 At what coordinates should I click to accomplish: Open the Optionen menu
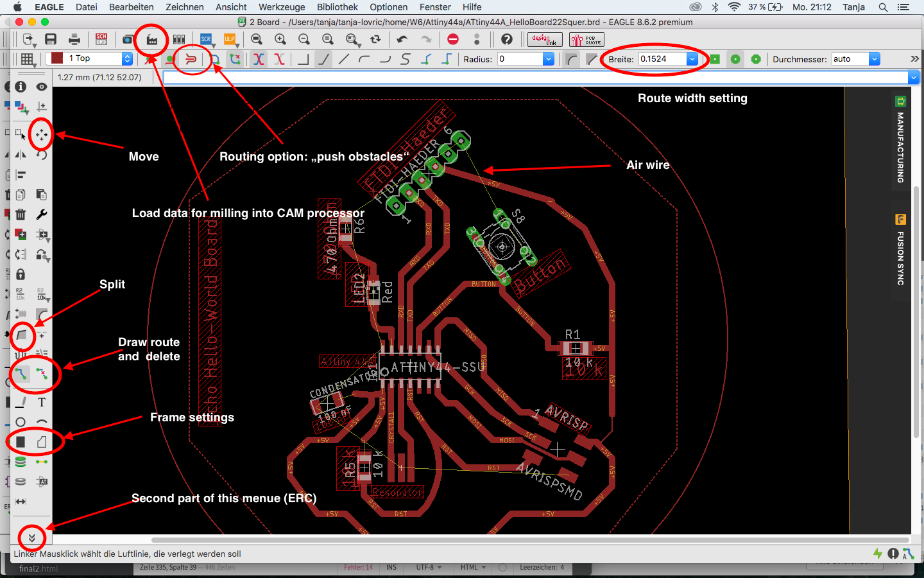389,7
